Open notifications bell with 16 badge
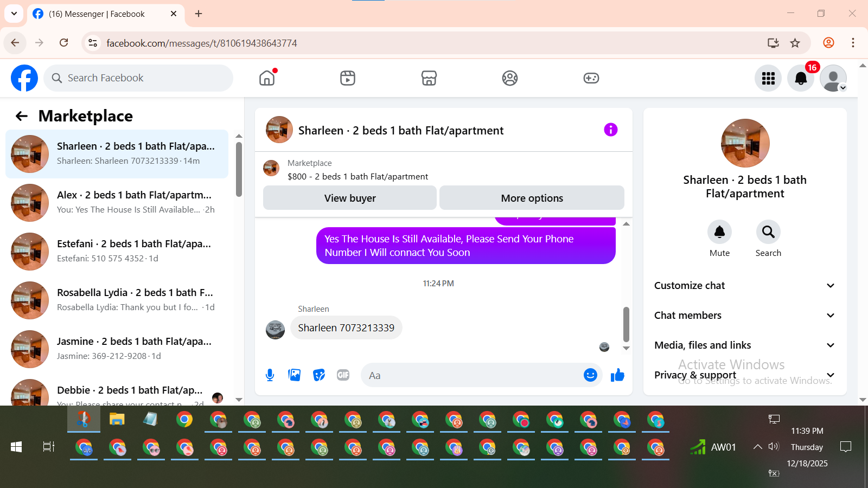The height and width of the screenshot is (488, 868). tap(801, 78)
